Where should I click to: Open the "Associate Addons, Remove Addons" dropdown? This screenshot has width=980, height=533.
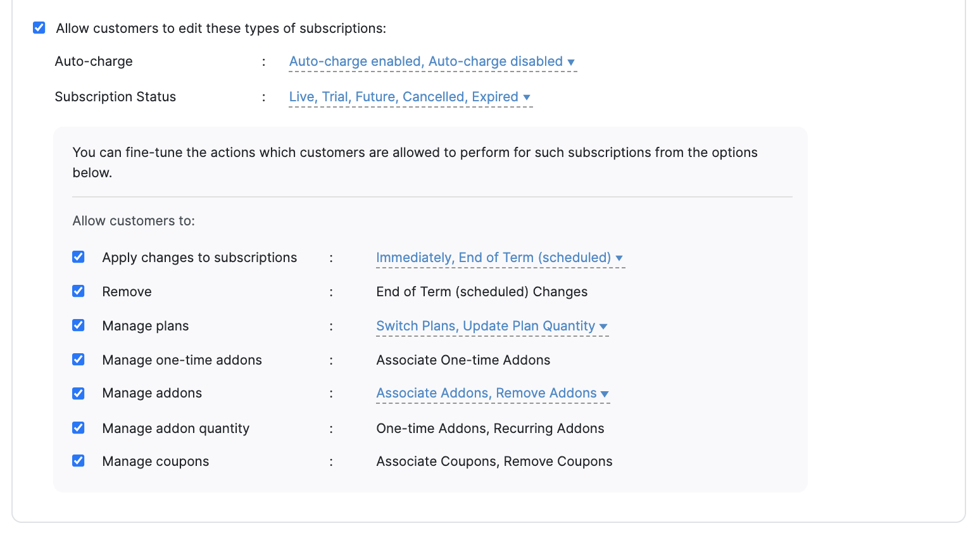click(606, 393)
